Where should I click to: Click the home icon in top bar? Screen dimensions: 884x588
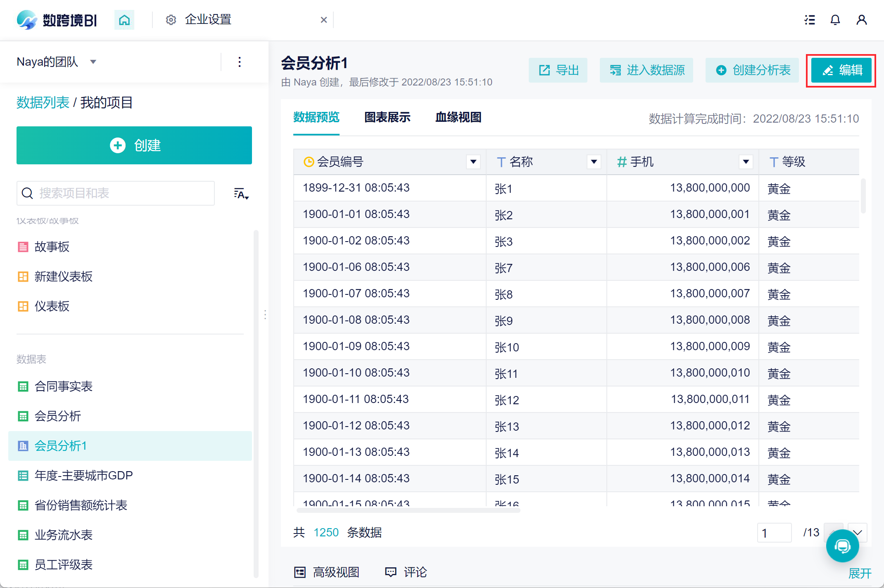tap(124, 20)
